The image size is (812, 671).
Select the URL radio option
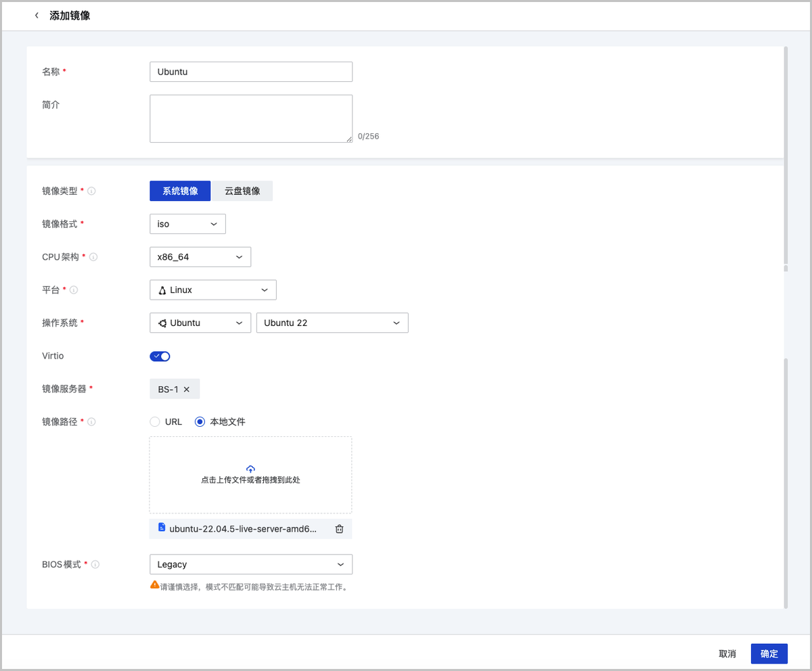[x=155, y=422]
